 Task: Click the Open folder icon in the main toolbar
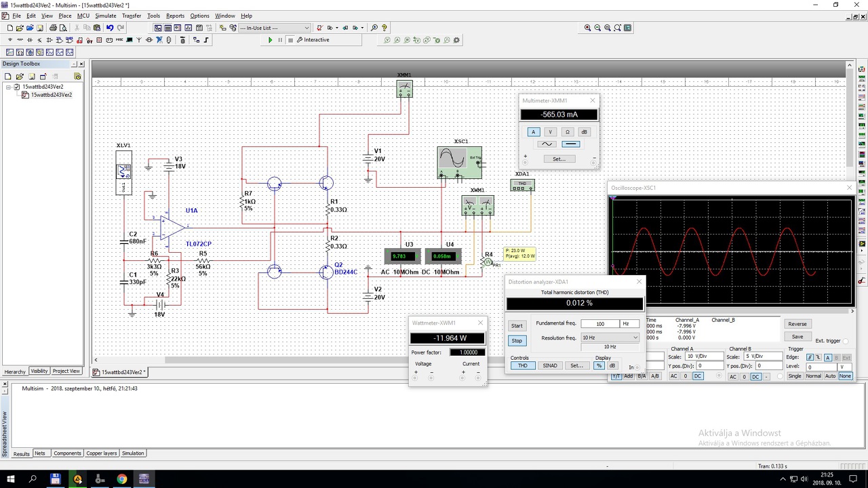(x=20, y=28)
